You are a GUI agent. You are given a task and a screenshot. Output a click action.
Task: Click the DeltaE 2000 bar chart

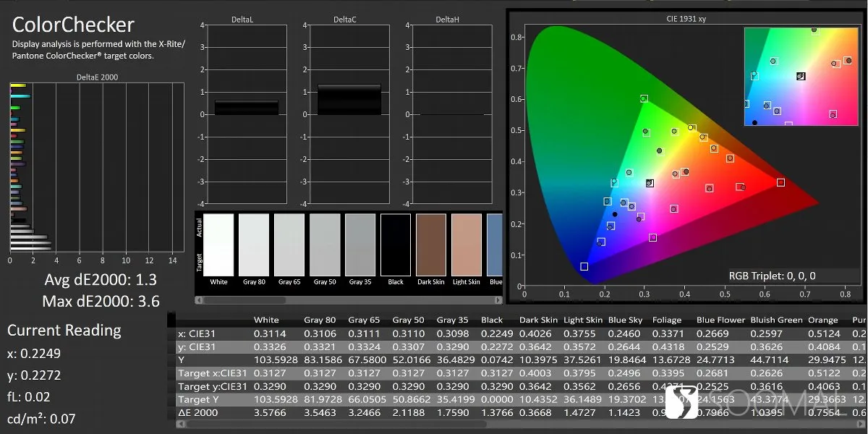pyautogui.click(x=96, y=166)
